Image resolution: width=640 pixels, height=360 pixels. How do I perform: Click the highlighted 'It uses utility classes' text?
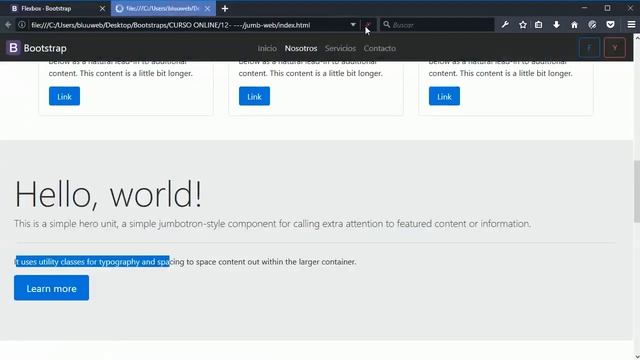(x=92, y=262)
